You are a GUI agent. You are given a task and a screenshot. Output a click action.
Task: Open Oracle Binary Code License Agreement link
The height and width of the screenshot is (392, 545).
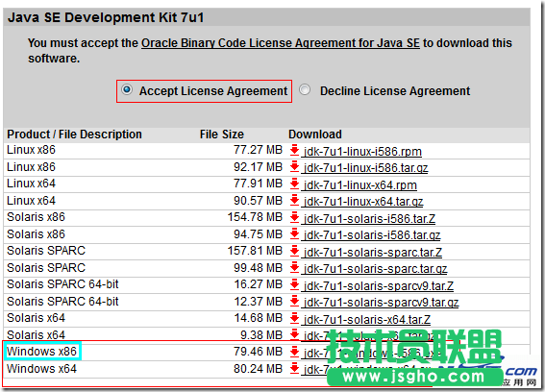coord(280,43)
